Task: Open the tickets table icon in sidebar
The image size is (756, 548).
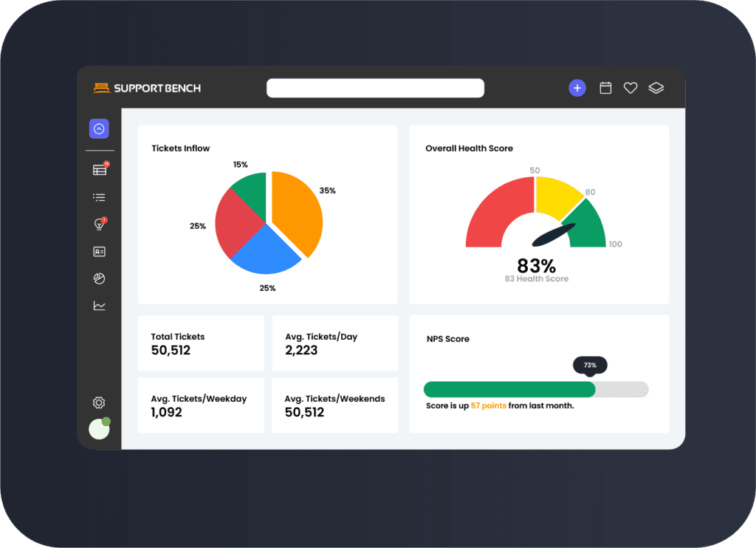Action: [x=100, y=170]
